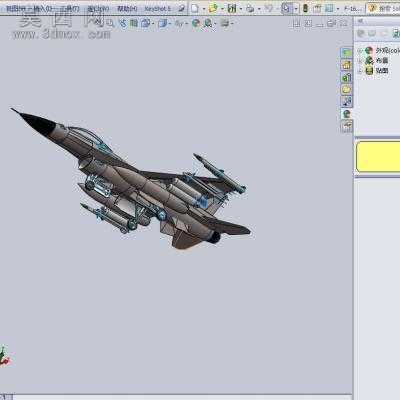Open the View Palette task pane tab

(x=347, y=102)
